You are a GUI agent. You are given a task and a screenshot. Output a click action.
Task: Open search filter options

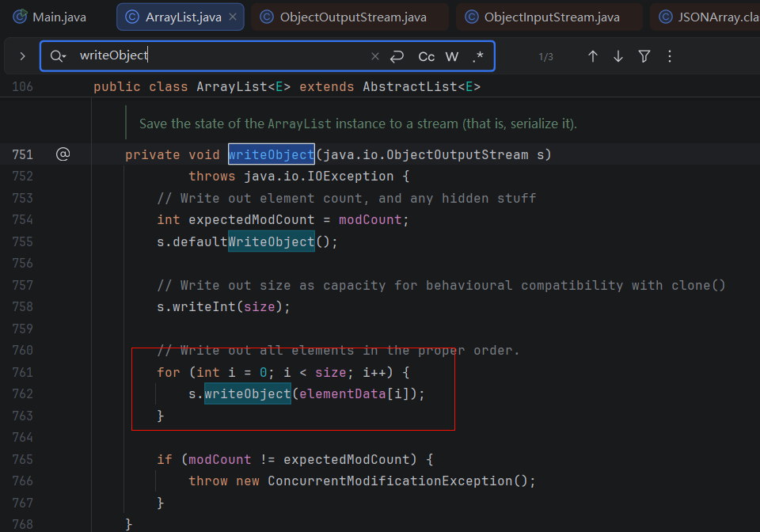coord(644,56)
